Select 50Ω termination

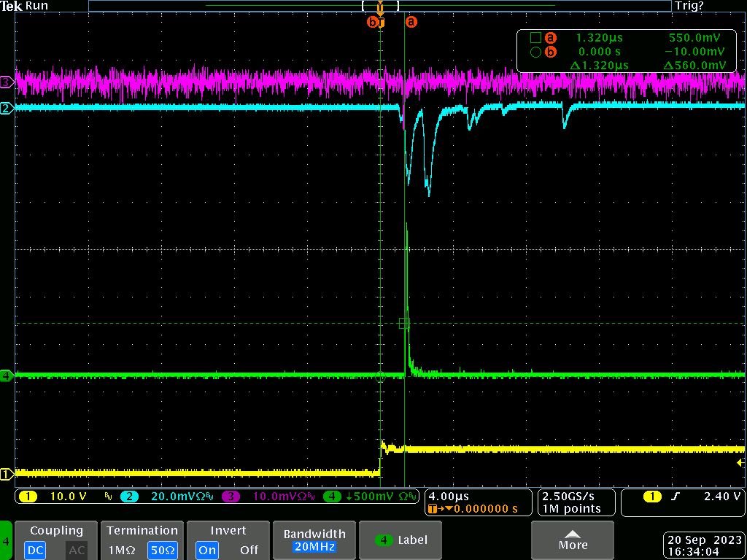(x=162, y=550)
